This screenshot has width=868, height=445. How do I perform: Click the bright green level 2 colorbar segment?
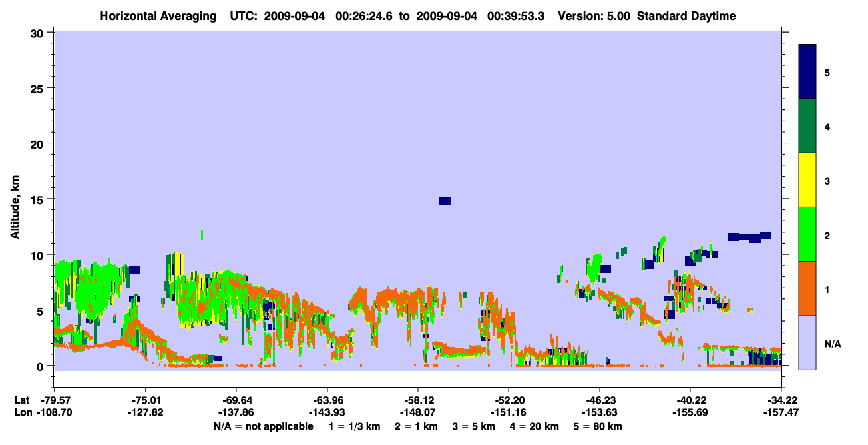click(807, 234)
